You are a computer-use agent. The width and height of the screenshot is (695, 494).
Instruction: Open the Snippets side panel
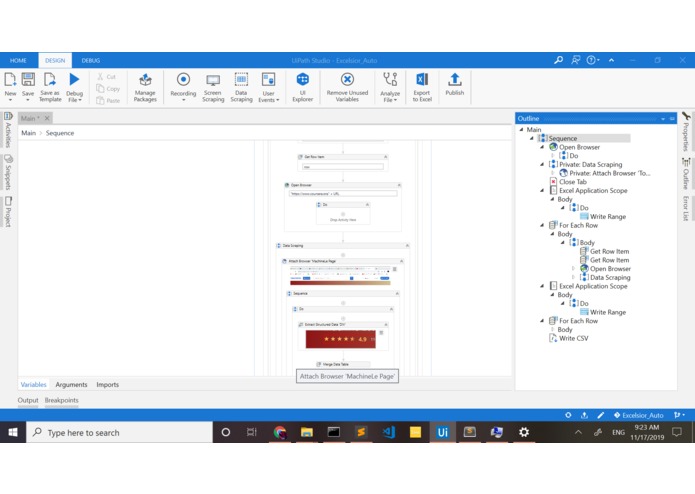click(x=8, y=172)
